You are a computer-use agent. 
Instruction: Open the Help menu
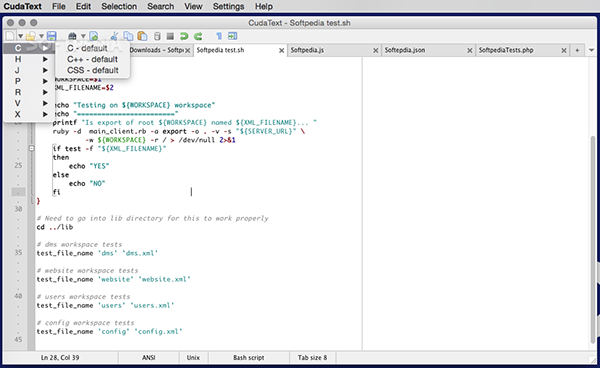(x=264, y=7)
